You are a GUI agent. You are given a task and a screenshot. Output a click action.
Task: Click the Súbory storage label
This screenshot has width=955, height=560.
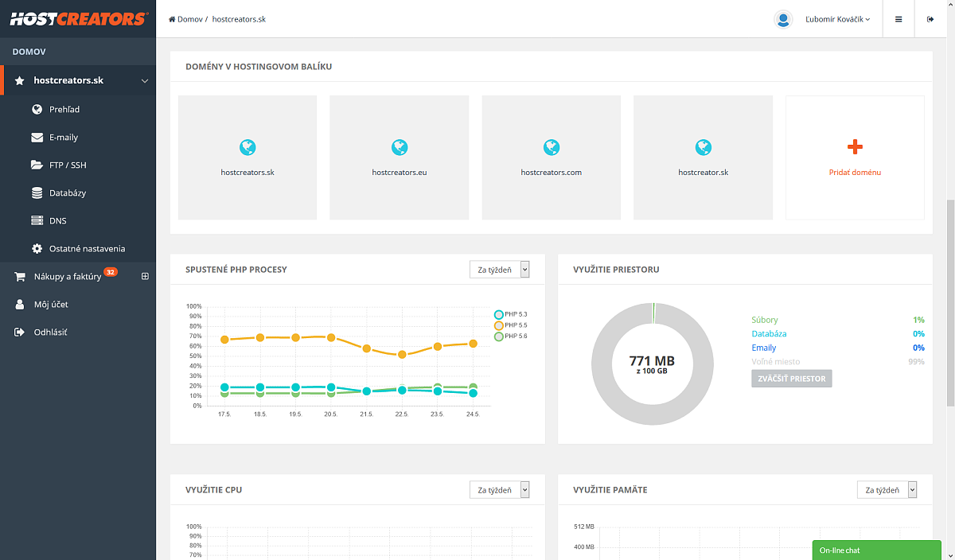point(765,320)
